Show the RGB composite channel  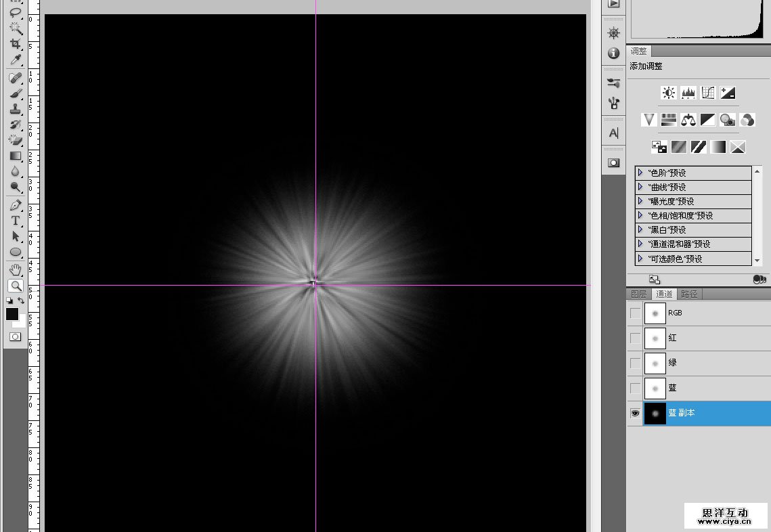(635, 313)
